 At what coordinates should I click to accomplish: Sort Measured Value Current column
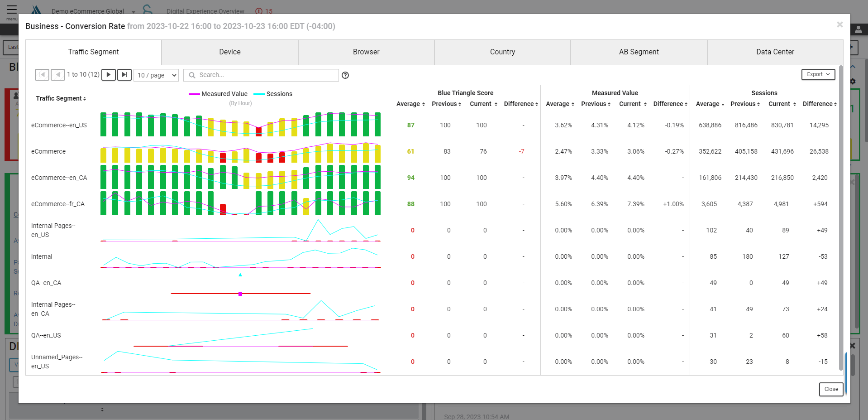point(633,104)
